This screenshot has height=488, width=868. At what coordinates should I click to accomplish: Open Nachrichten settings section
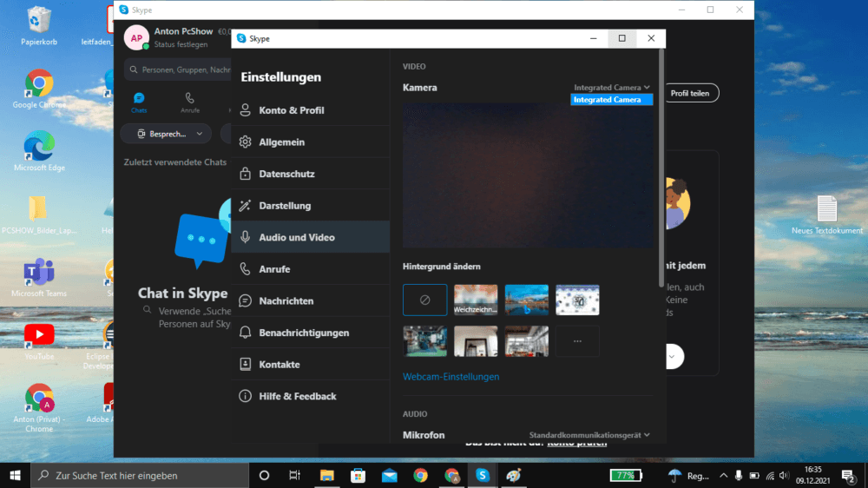coord(311,300)
